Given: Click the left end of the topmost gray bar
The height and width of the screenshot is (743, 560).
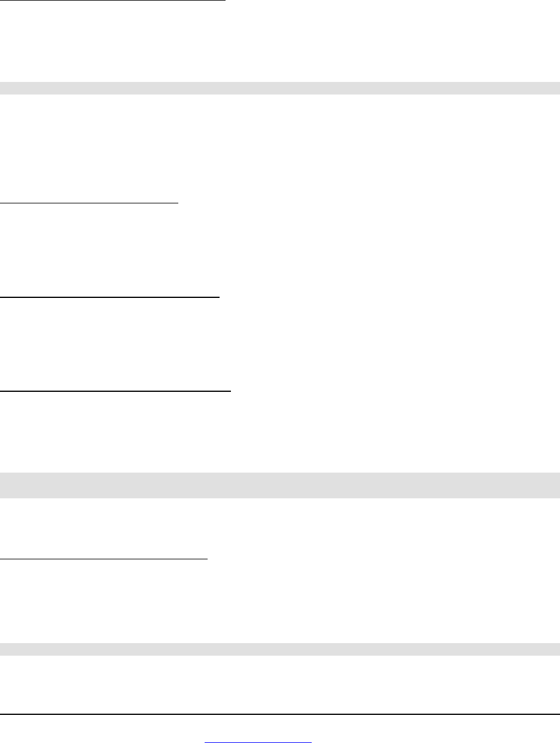Looking at the screenshot, I should (2, 88).
